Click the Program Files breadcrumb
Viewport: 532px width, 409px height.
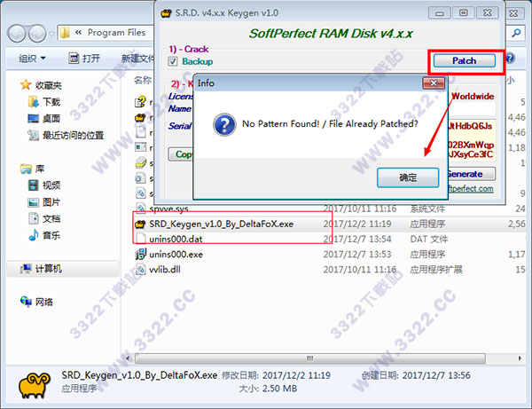116,33
